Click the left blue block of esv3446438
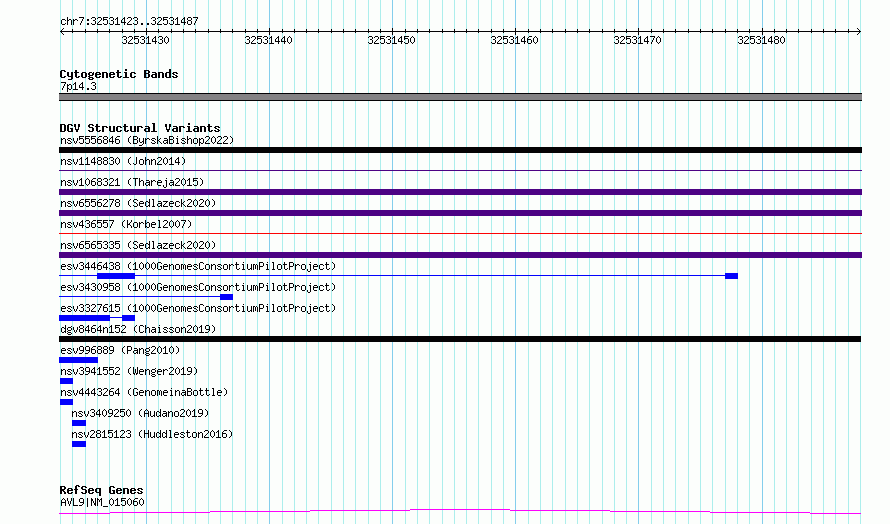 coord(116,276)
